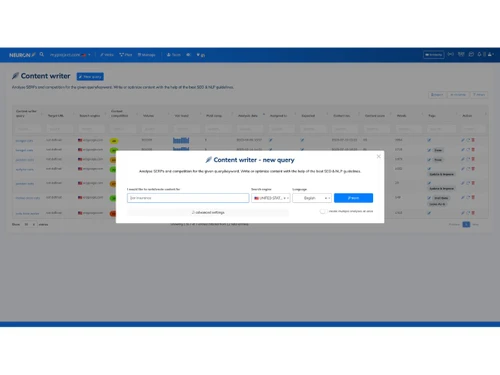Click the Next pagination link
Screen dimensions: 500x375
pyautogui.click(x=476, y=224)
